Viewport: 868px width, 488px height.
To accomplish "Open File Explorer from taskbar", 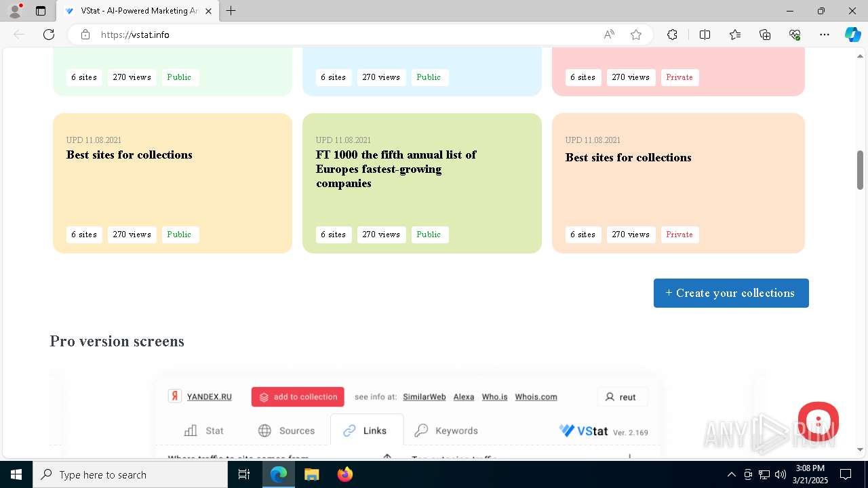I will (311, 474).
